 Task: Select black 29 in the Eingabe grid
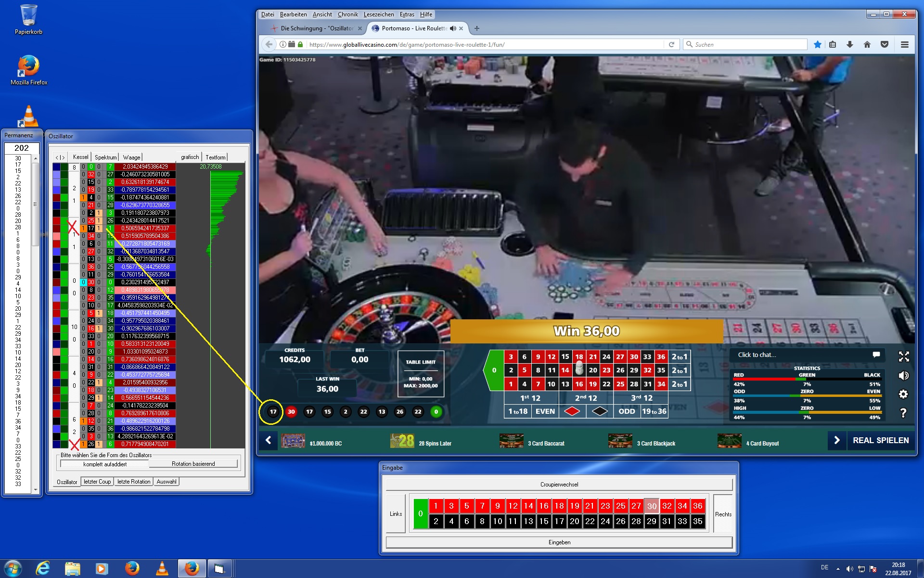pos(652,521)
